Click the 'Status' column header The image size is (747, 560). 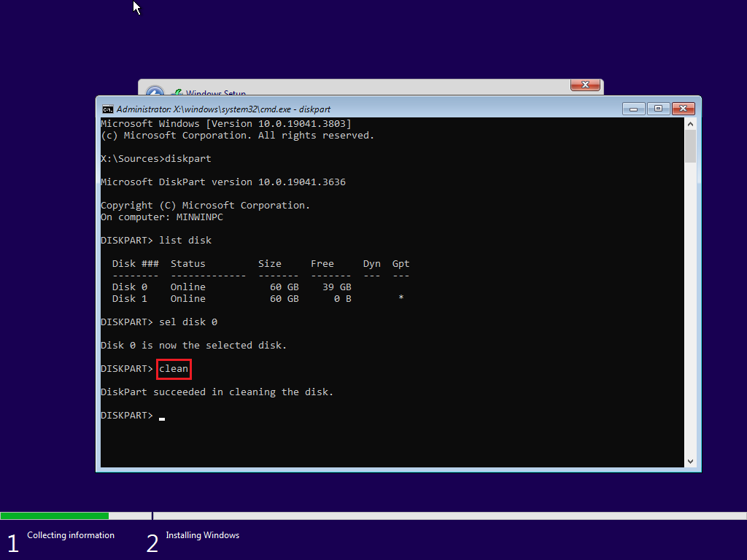188,264
